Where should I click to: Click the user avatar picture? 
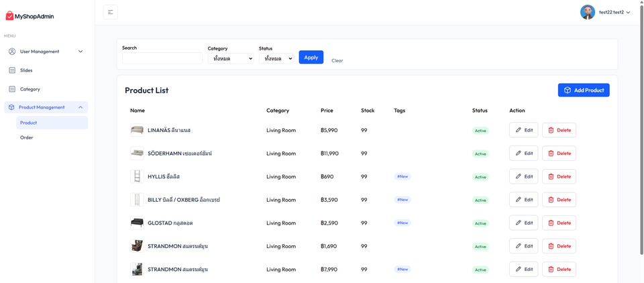pyautogui.click(x=588, y=12)
